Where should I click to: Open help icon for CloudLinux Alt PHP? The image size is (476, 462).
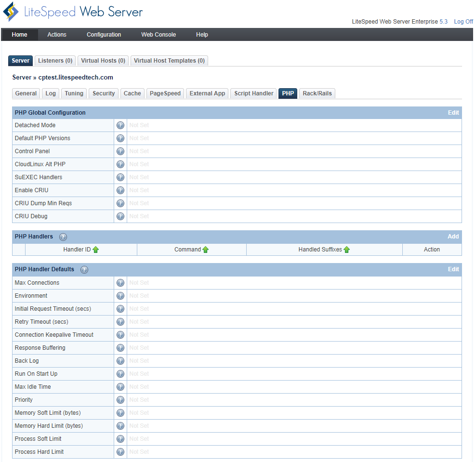coord(120,164)
